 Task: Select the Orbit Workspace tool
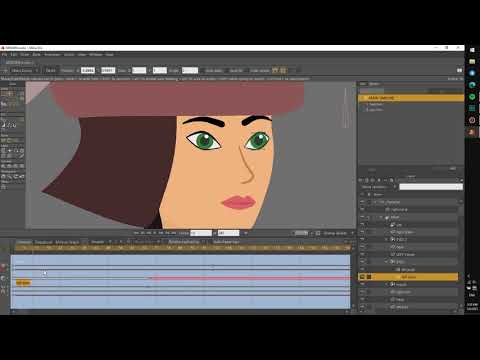click(x=22, y=176)
